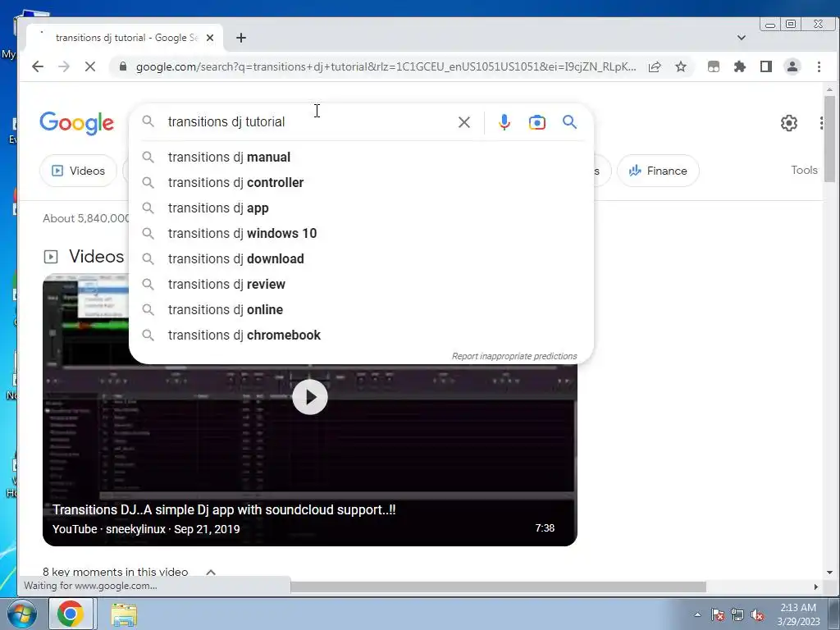The width and height of the screenshot is (840, 630).
Task: Click the horizontal scrollbar thumb
Action: click(x=498, y=587)
